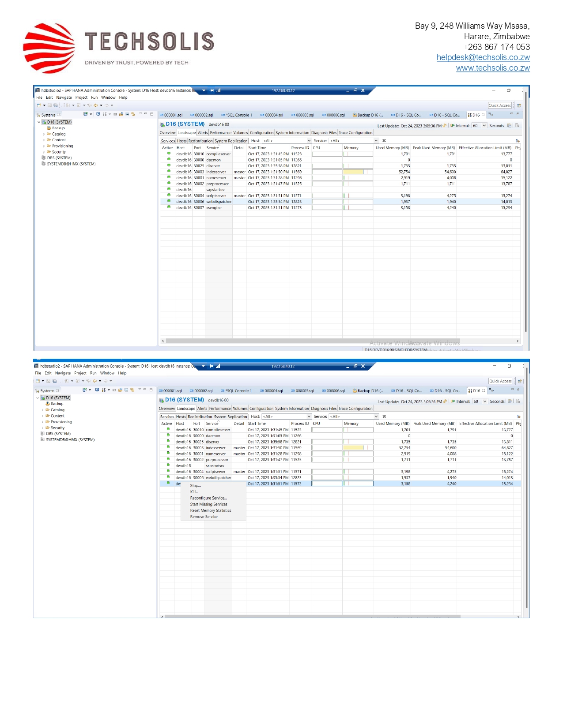Click Backup icon under D16 in upper screenshot
Screen dimensions: 563x728
pos(49,128)
